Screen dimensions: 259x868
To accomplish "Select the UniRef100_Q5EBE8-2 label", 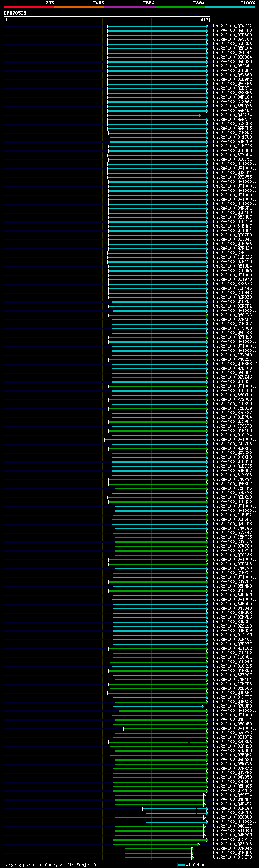I will [235, 364].
